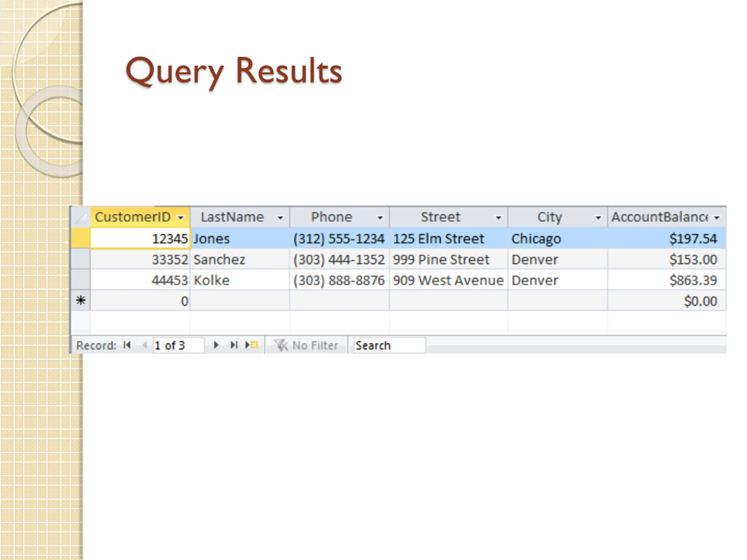
Task: Select the Kolke last name cell
Action: [x=240, y=280]
